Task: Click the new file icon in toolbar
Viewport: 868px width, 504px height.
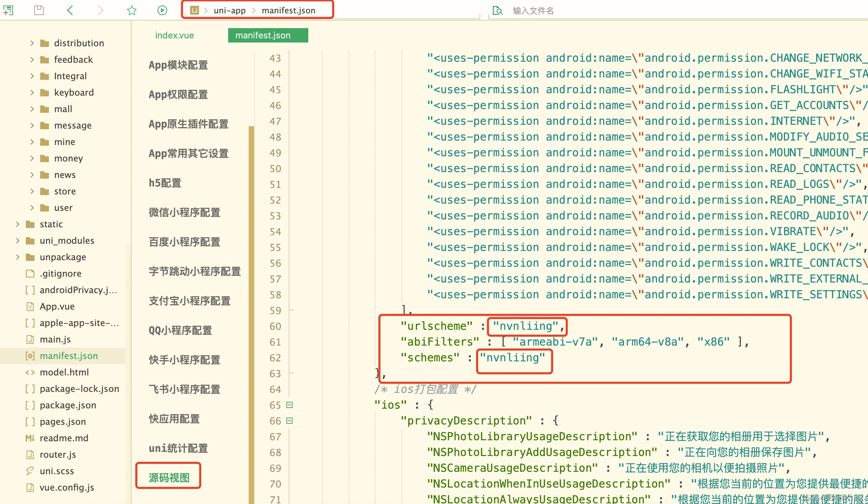Action: 8,10
